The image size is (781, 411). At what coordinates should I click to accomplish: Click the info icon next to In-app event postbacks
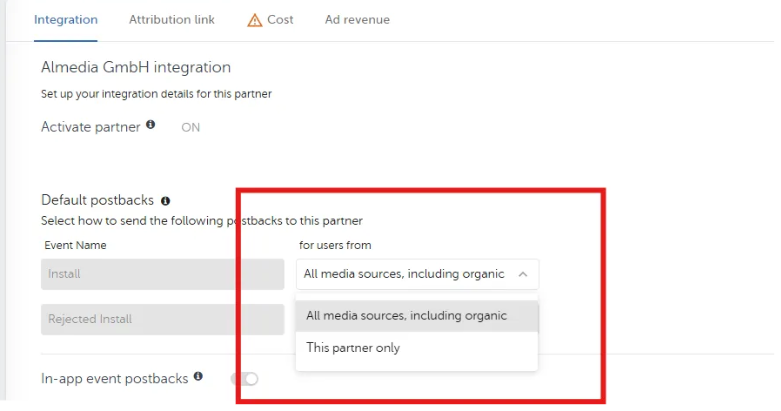198,376
